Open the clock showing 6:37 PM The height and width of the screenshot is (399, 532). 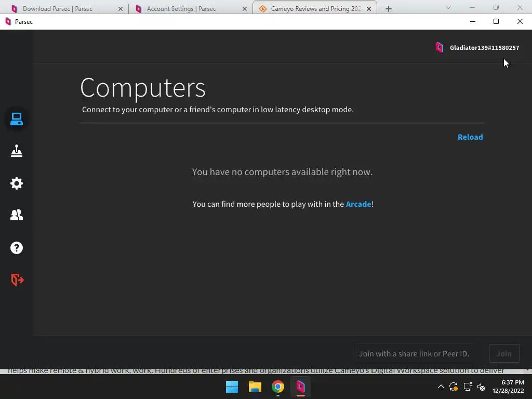(x=508, y=387)
